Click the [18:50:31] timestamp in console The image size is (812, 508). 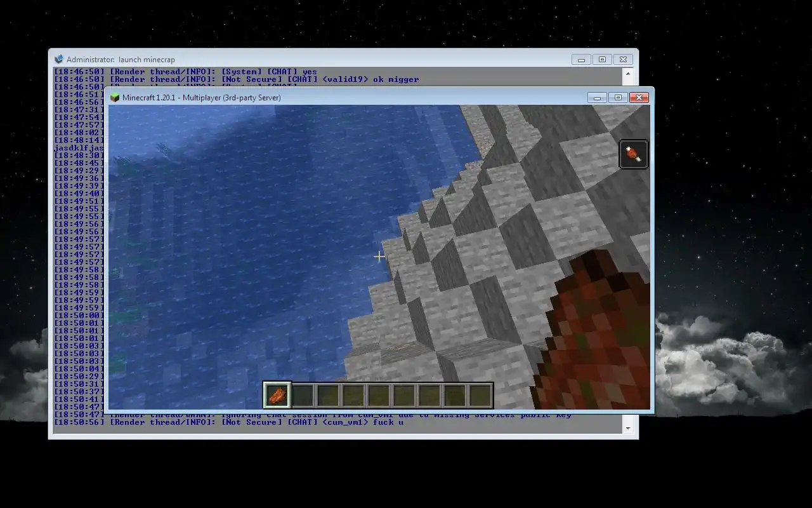pos(79,384)
